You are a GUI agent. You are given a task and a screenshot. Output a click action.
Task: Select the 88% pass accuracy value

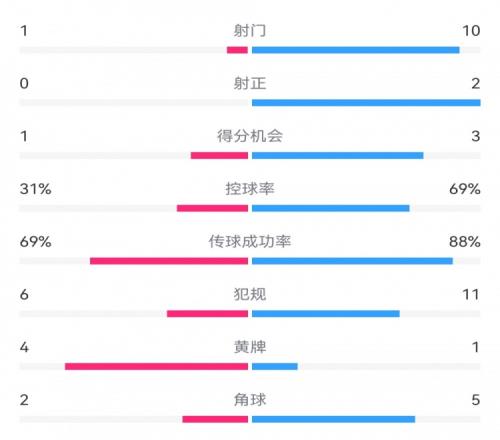[465, 242]
